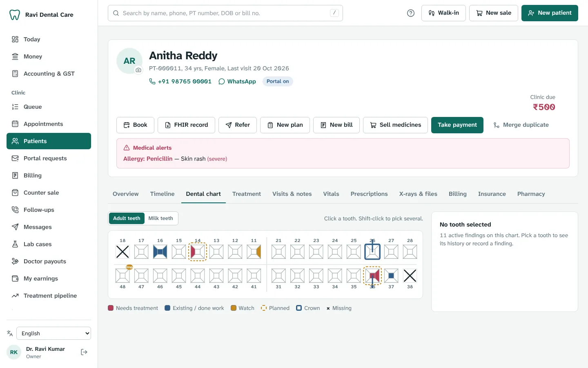Select tooth 14 marked as planned
This screenshot has width=588, height=368.
[x=198, y=252]
